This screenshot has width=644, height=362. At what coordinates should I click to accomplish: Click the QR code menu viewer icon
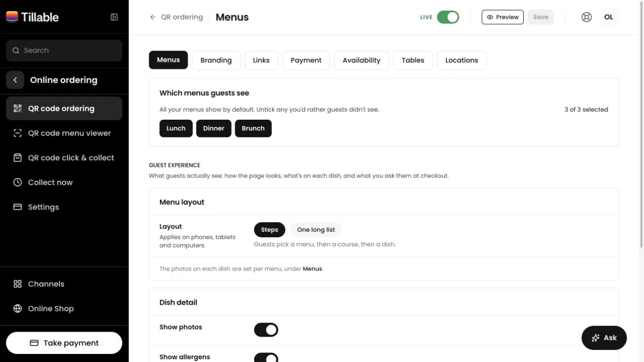point(18,133)
